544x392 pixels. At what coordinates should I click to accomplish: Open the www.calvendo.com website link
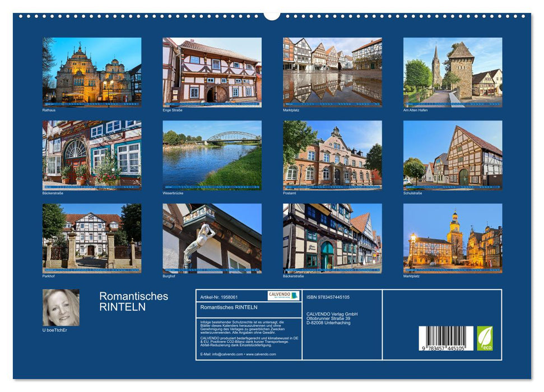point(261,354)
